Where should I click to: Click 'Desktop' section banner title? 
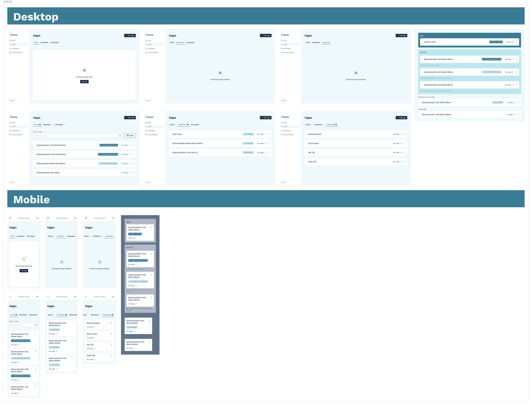[36, 17]
